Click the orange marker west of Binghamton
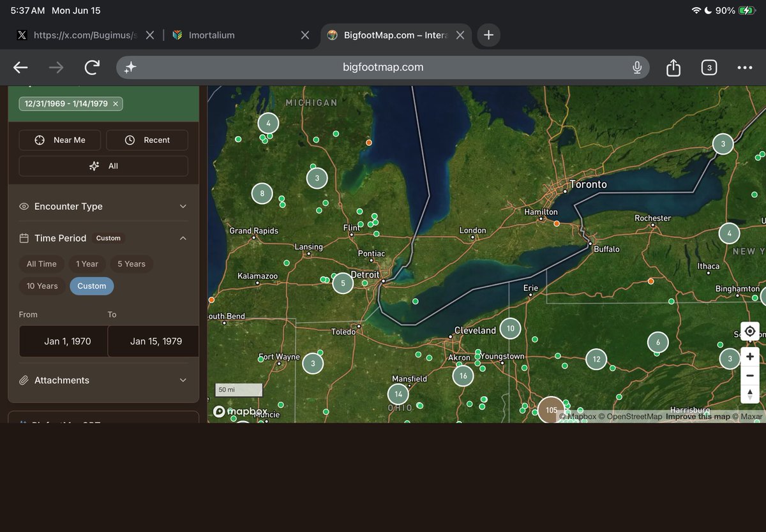 click(650, 281)
